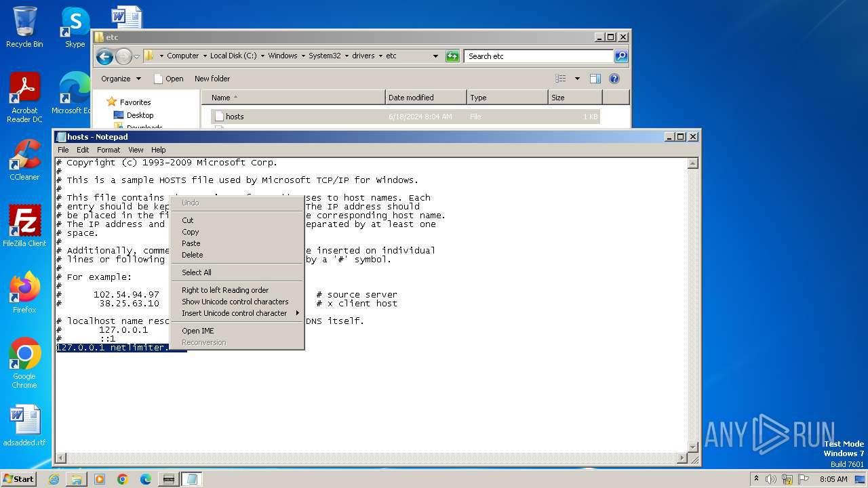The height and width of the screenshot is (488, 868).
Task: Toggle Show Unicode control characters
Action: click(236, 302)
